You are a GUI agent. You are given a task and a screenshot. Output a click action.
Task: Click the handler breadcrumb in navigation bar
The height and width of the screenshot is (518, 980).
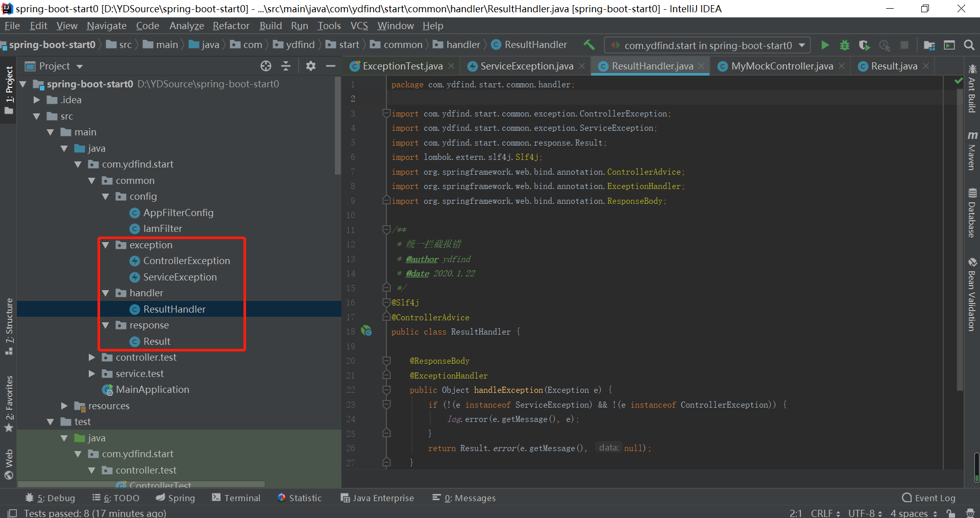coord(457,44)
